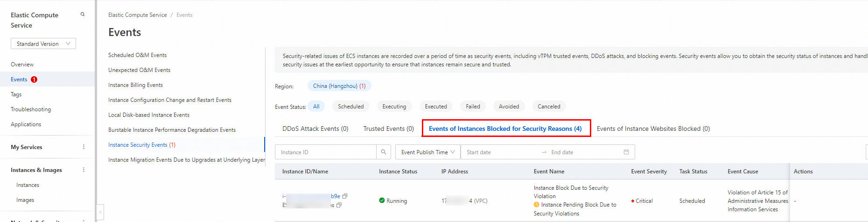
Task: Select Instance Security Events
Action: [x=142, y=145]
